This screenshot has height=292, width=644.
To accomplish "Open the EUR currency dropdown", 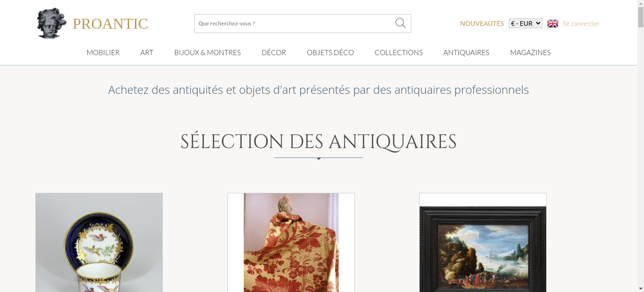I will (x=526, y=23).
